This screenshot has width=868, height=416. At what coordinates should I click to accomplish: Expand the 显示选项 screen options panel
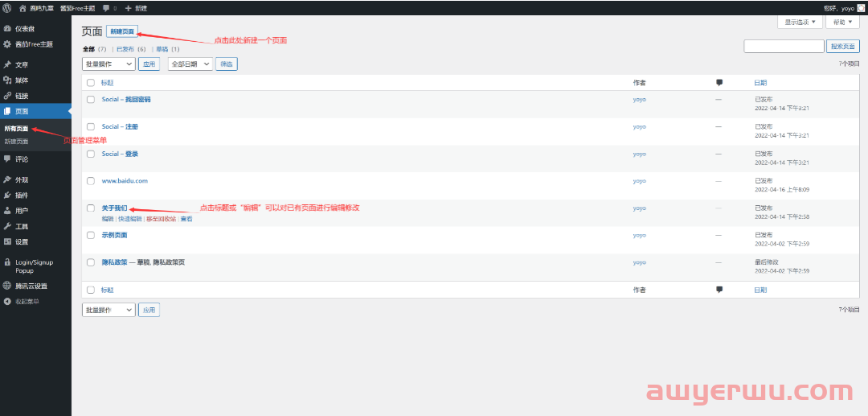click(x=800, y=23)
